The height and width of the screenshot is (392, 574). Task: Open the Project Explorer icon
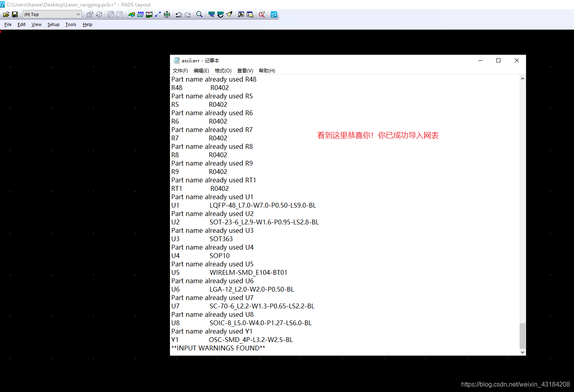pos(250,14)
